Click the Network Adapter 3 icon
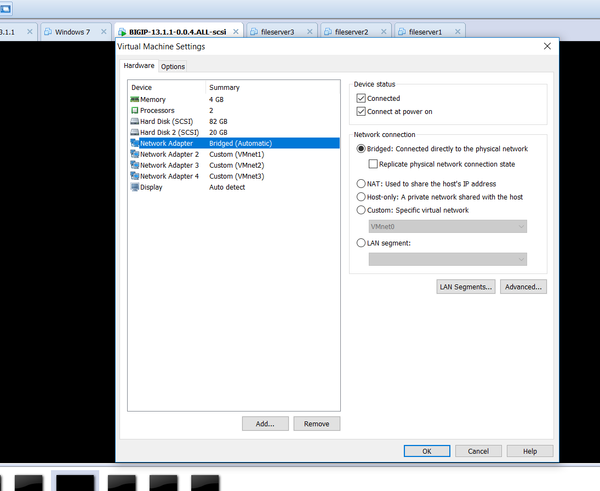Image resolution: width=600 pixels, height=491 pixels. click(x=134, y=165)
